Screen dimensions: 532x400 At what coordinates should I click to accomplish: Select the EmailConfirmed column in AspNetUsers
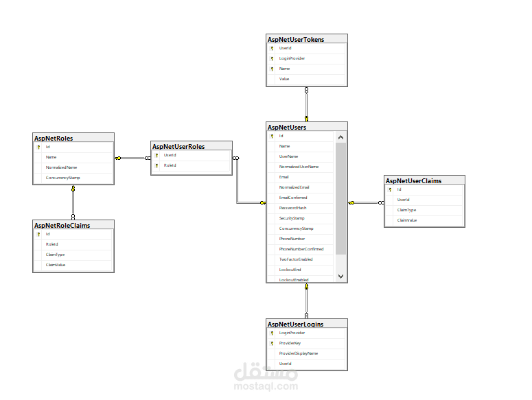[301, 198]
